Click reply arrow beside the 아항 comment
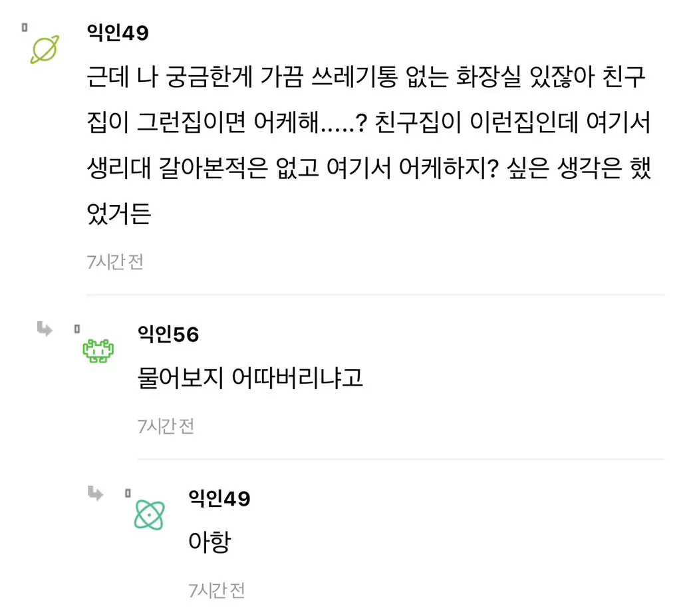Viewport: 681px width, 616px height. coord(96,493)
